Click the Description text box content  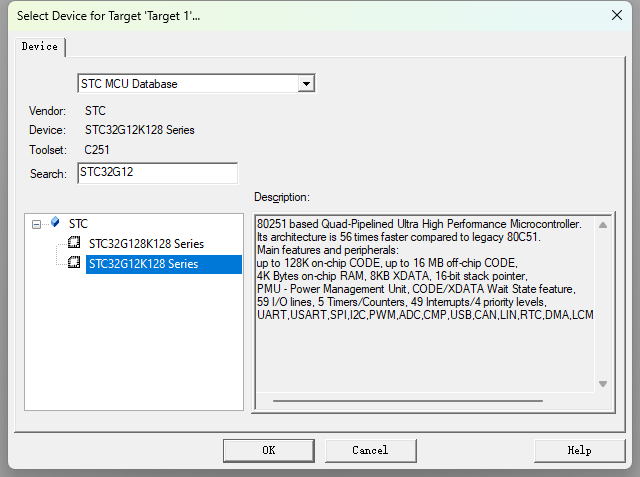pyautogui.click(x=424, y=304)
